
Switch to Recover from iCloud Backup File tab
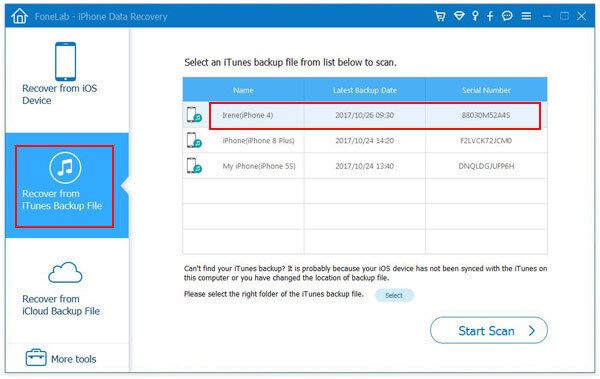(67, 290)
